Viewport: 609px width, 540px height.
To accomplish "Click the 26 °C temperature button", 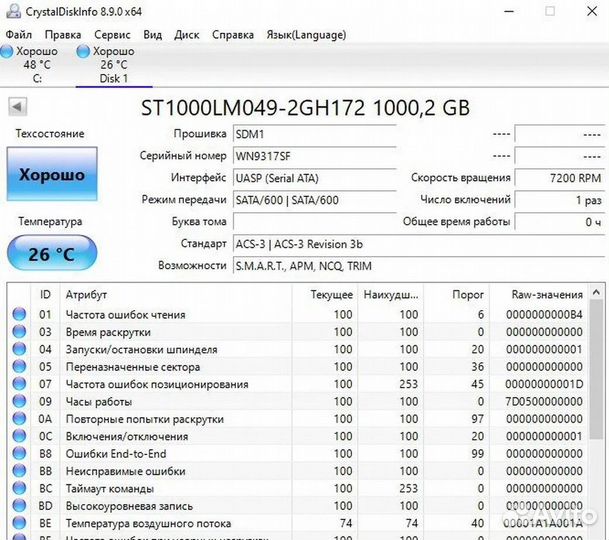I will pyautogui.click(x=52, y=254).
